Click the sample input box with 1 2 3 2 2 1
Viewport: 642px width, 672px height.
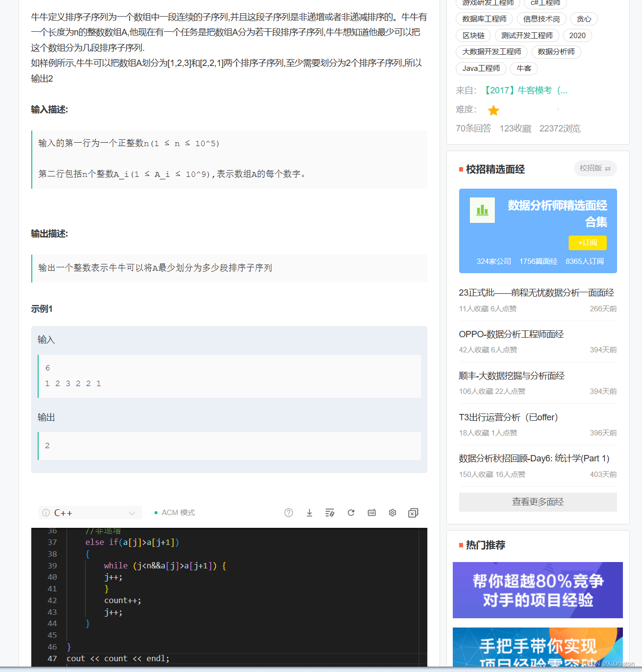(x=229, y=376)
